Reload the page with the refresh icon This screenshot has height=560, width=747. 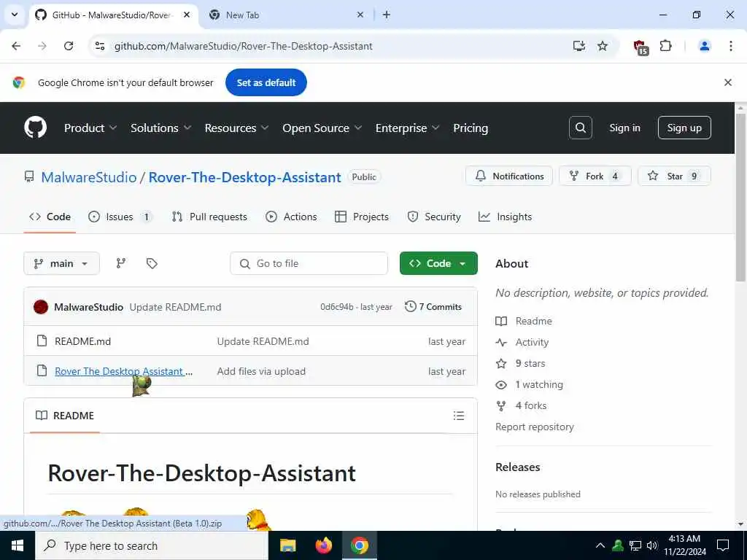tap(69, 46)
